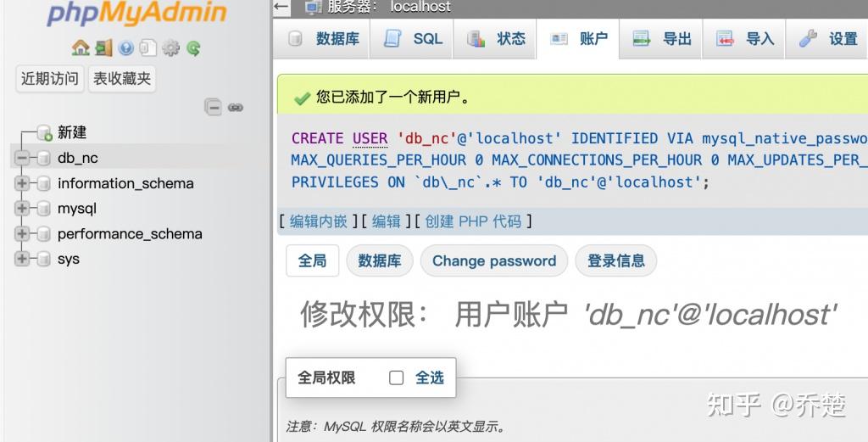Expand the information_schema tree node

(x=21, y=183)
